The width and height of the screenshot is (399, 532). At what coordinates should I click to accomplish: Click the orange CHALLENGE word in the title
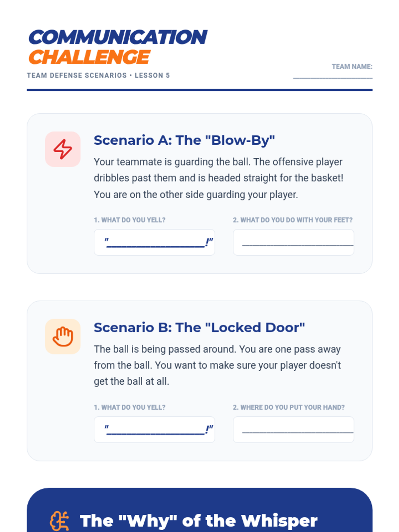pos(89,57)
